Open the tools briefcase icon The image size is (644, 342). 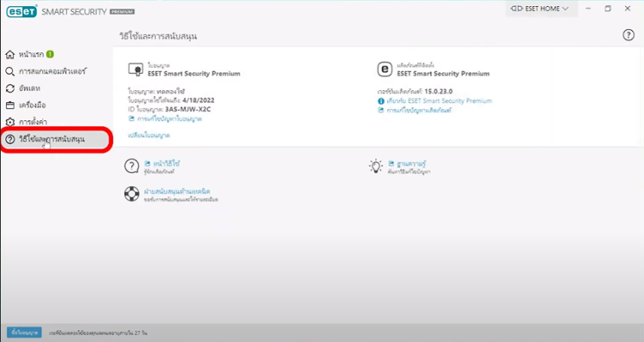9,105
